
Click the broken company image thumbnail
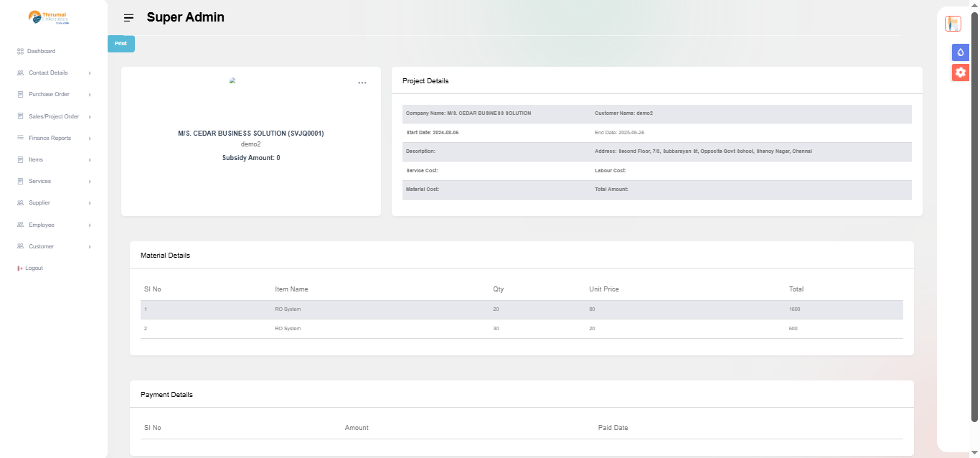click(232, 81)
